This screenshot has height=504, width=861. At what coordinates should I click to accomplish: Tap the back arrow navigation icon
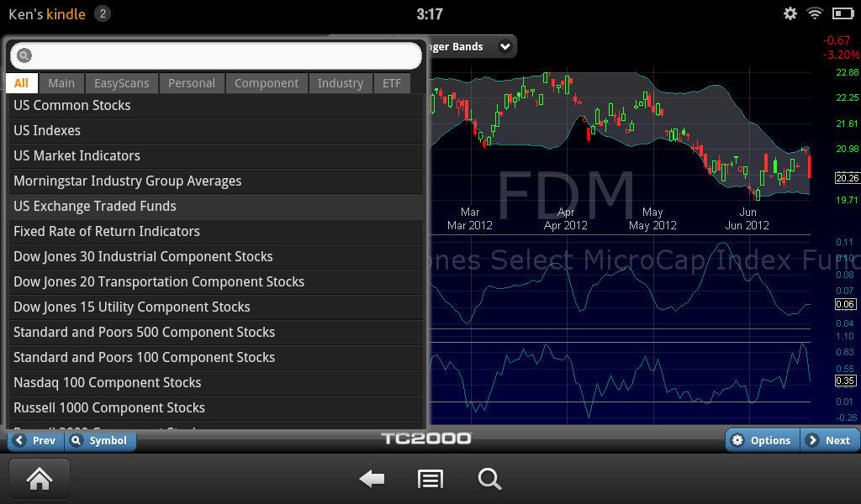(371, 479)
